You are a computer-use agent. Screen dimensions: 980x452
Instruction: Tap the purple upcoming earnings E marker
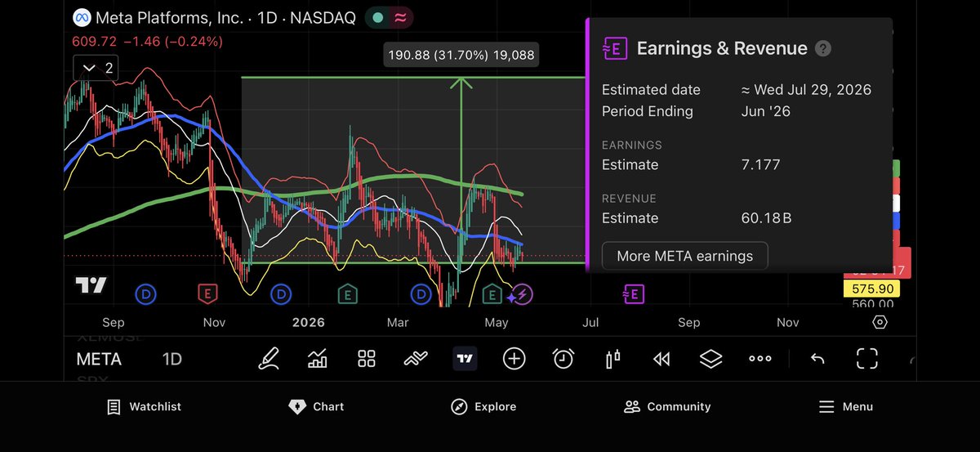pos(634,293)
